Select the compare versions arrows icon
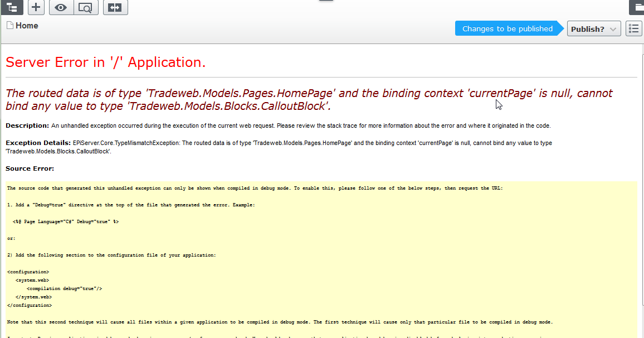This screenshot has height=338, width=644. (115, 7)
